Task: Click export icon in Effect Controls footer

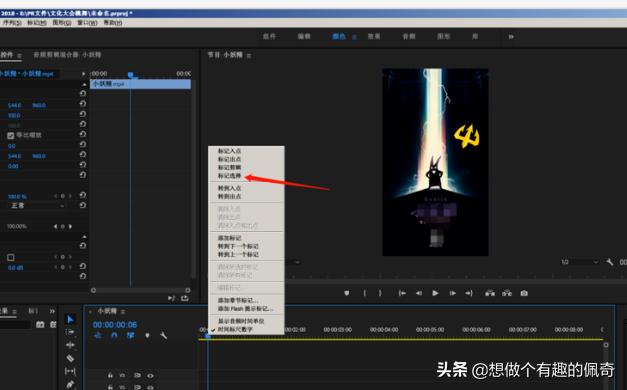Action: click(185, 298)
